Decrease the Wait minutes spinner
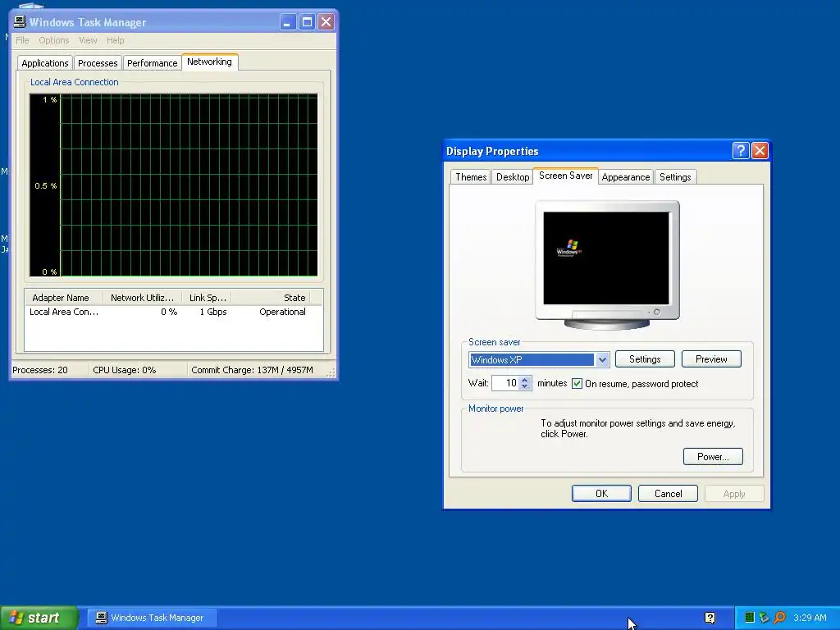Image resolution: width=840 pixels, height=630 pixels. 525,387
